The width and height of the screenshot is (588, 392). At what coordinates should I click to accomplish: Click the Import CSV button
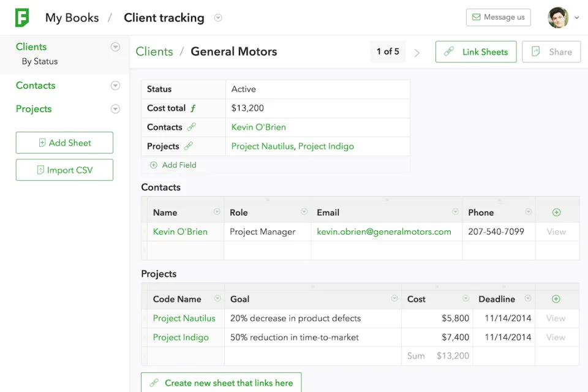pyautogui.click(x=64, y=170)
